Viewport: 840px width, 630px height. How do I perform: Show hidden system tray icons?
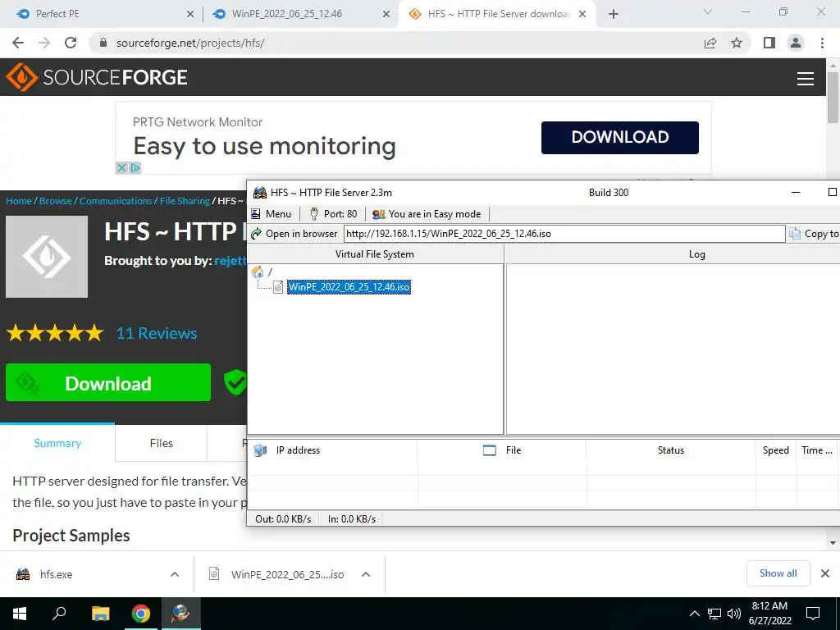pyautogui.click(x=694, y=614)
